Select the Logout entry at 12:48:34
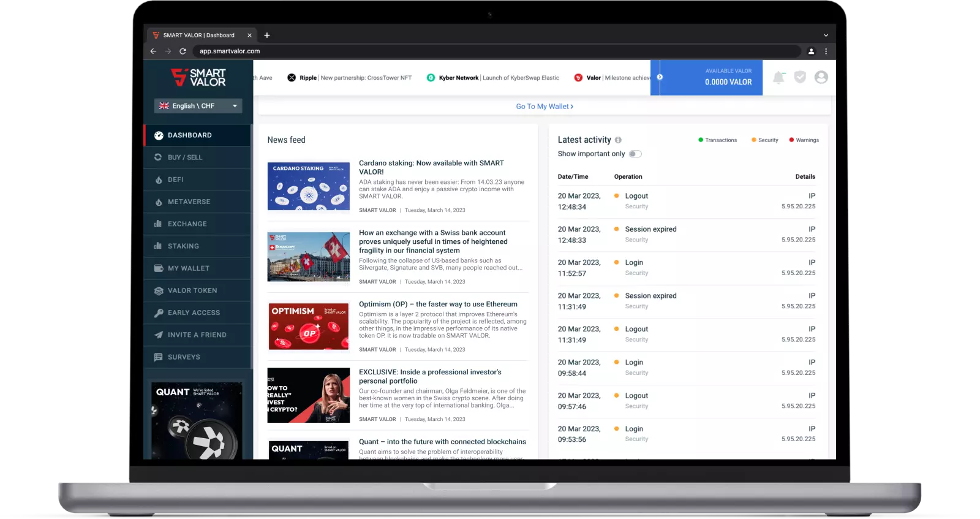Image resolution: width=980 pixels, height=519 pixels. (x=687, y=202)
